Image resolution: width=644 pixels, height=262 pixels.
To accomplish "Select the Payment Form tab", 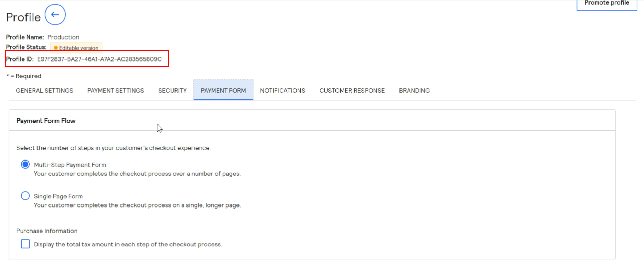I will 223,91.
